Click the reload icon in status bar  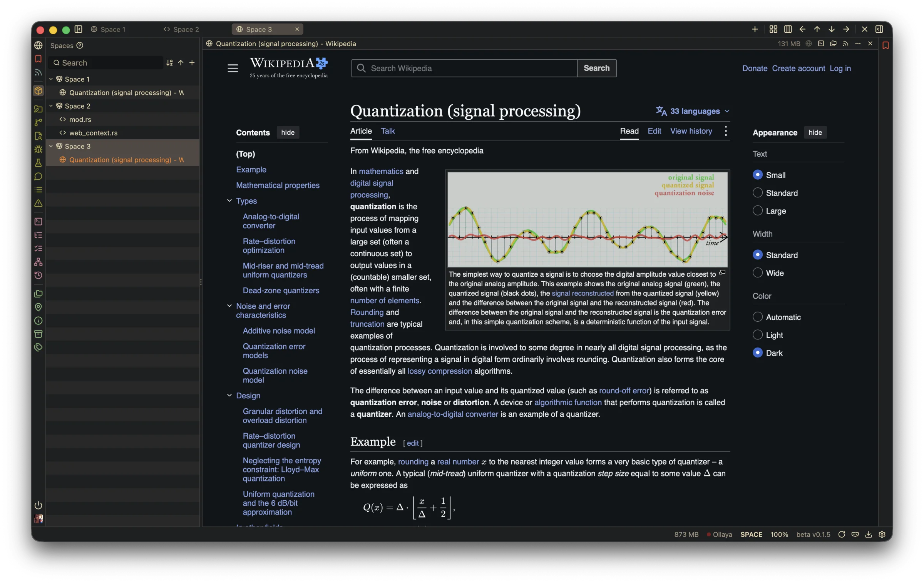[x=841, y=535]
